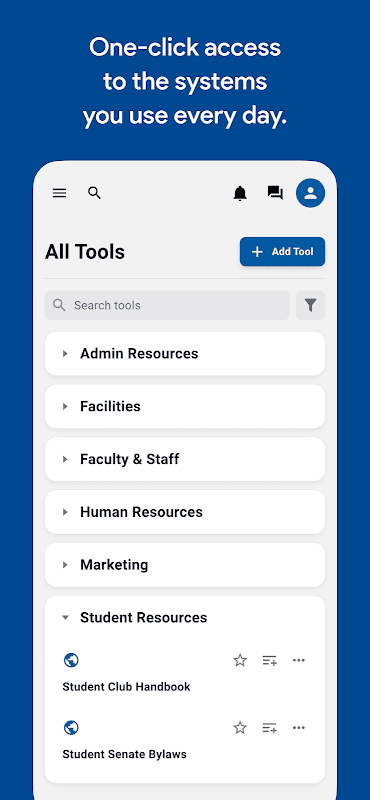Open more options for Student Senate Bylaws

coord(299,727)
